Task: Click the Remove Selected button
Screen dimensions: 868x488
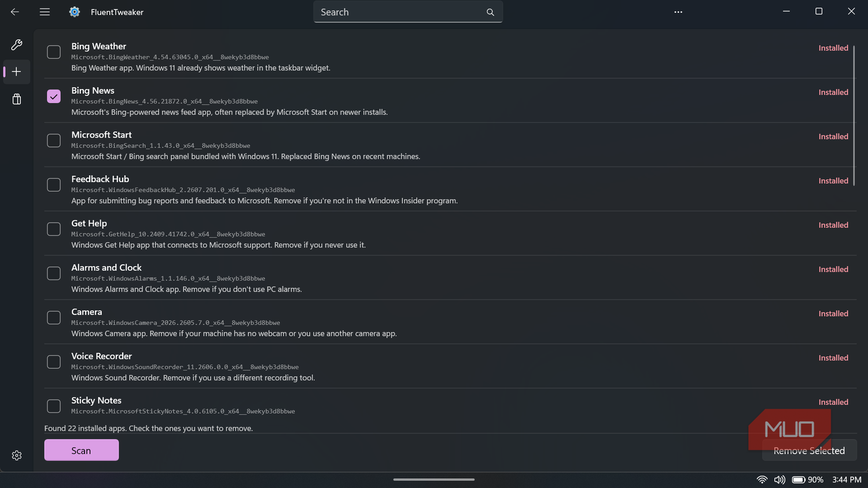Action: 809,450
